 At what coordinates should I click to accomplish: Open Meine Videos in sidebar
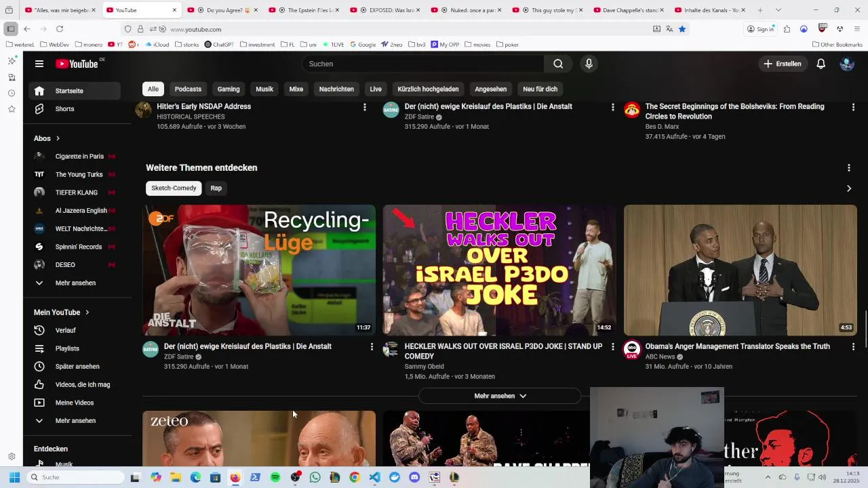point(75,403)
